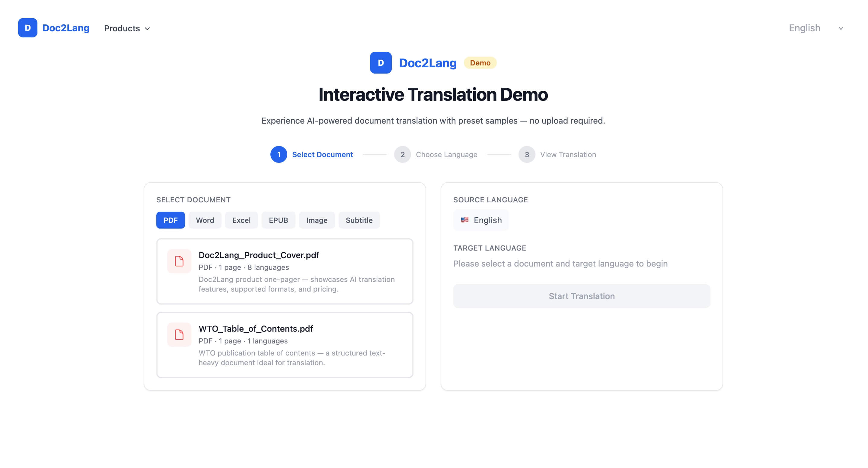Click the yellow Demo badge
The width and height of the screenshot is (868, 468).
tap(480, 63)
